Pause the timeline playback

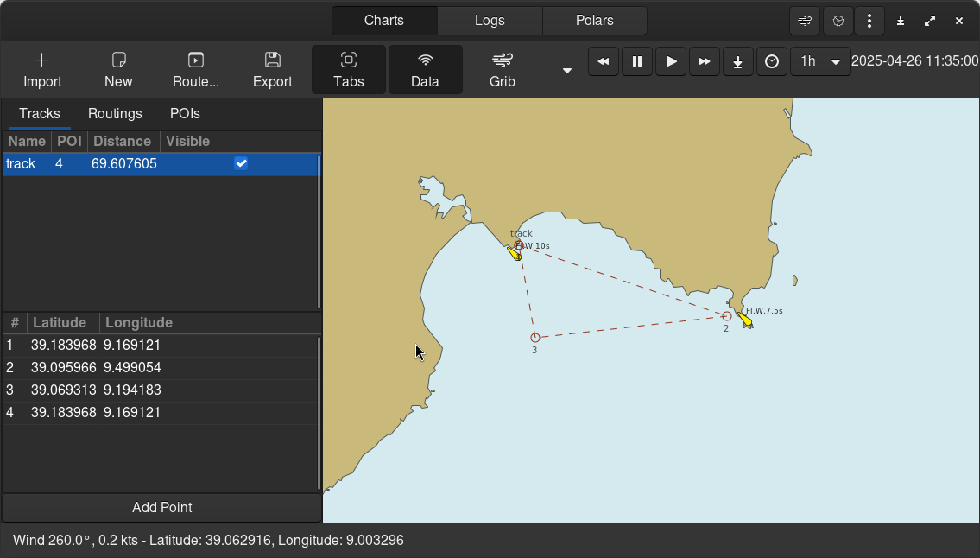click(x=637, y=61)
